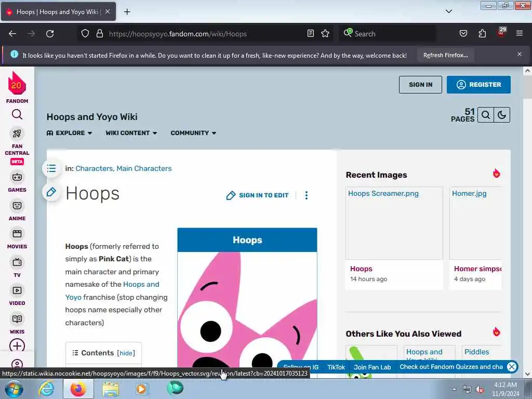Bookmark this page with star

(325, 34)
